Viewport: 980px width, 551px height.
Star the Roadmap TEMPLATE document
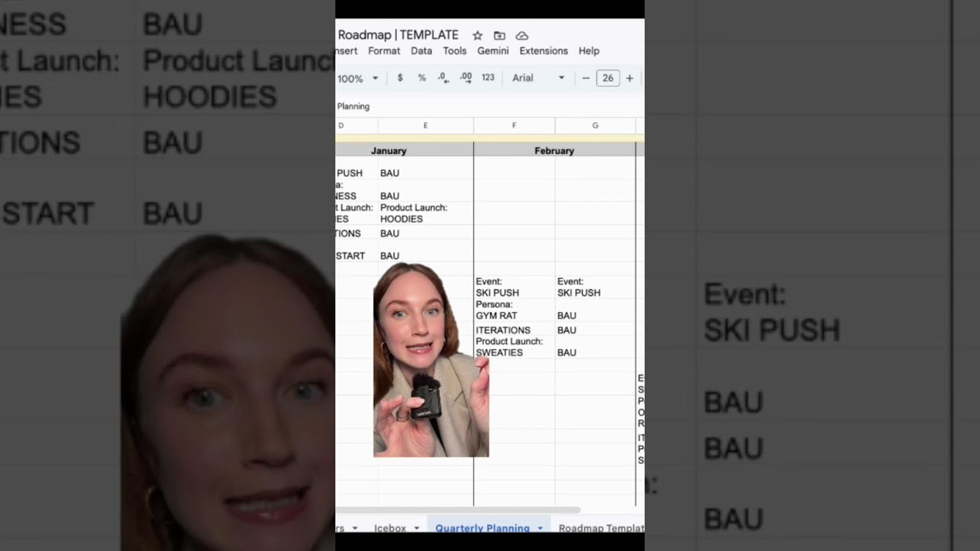[477, 36]
